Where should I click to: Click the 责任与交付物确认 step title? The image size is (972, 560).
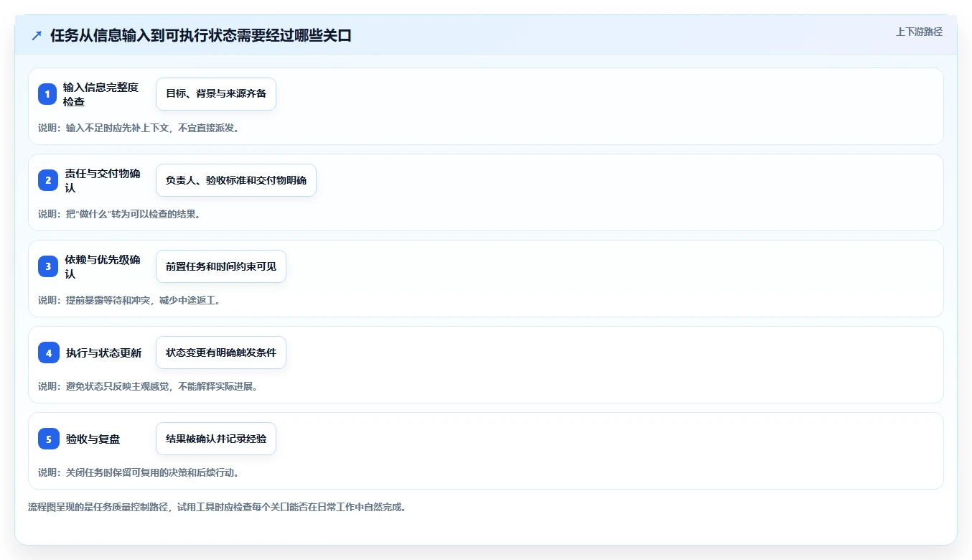[x=103, y=180]
